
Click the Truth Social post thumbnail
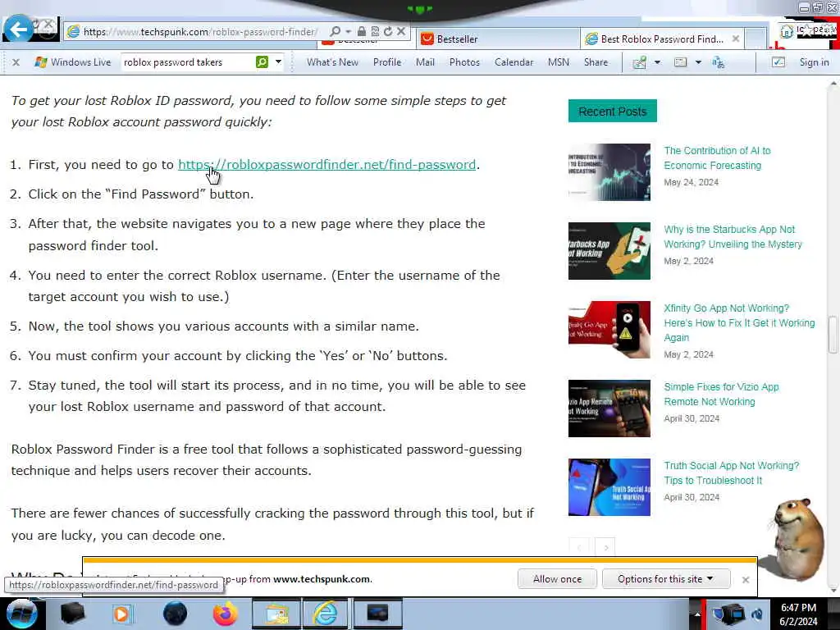coord(609,487)
